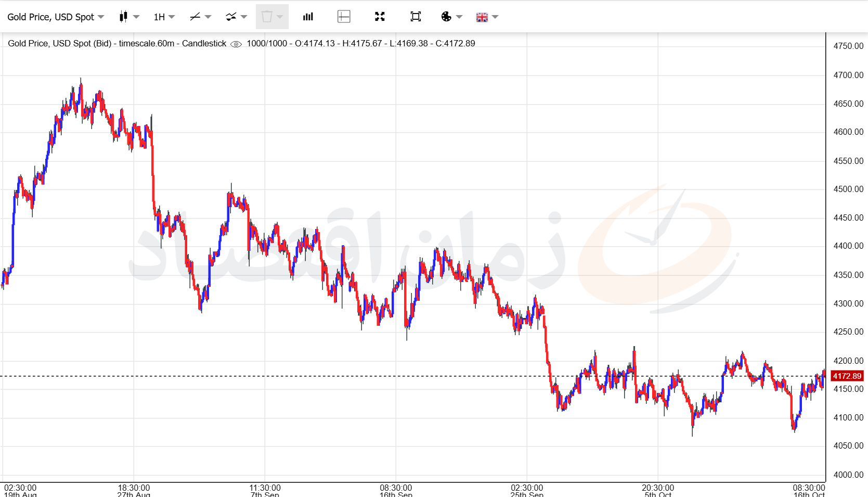
Task: Click the chart title 'Gold Price, USD Spot (Bid)'
Action: click(60, 43)
